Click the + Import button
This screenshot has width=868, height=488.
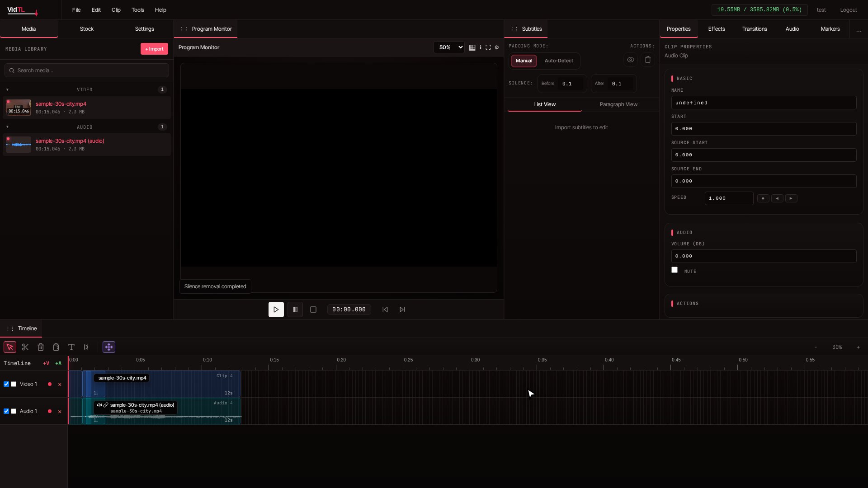point(155,49)
